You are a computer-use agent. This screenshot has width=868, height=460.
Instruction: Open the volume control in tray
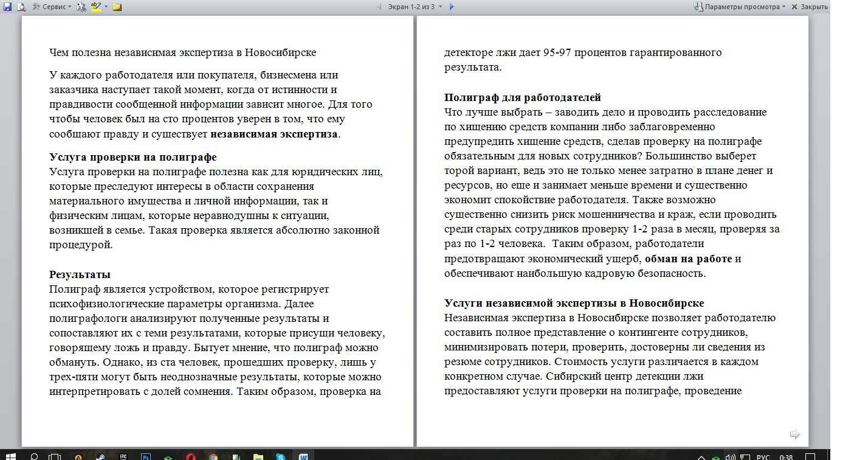(731, 457)
